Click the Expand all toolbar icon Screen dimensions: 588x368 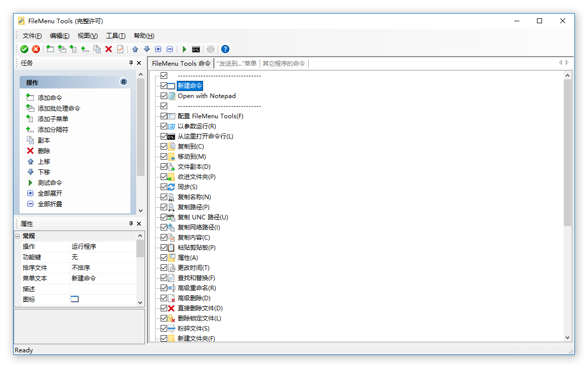pos(158,49)
